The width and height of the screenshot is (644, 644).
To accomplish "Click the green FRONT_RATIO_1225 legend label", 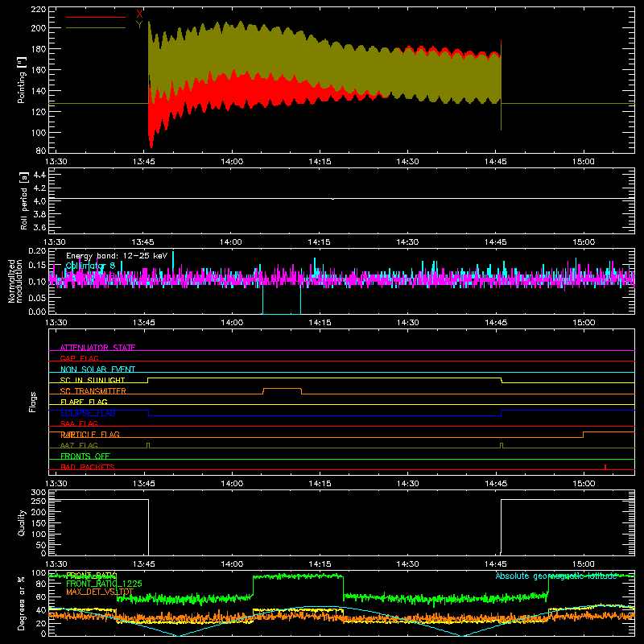I will click(104, 584).
